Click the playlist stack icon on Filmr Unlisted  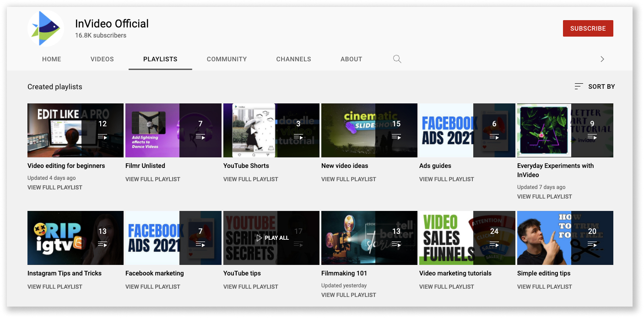point(200,135)
